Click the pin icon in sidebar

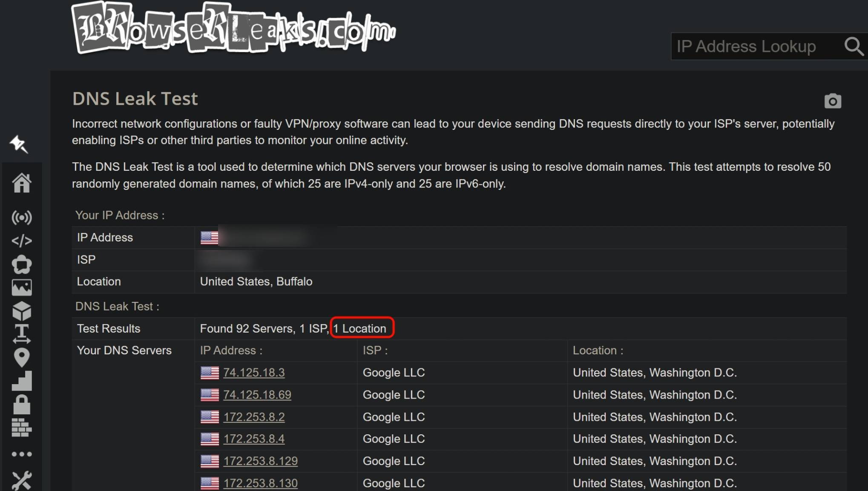coord(19,144)
